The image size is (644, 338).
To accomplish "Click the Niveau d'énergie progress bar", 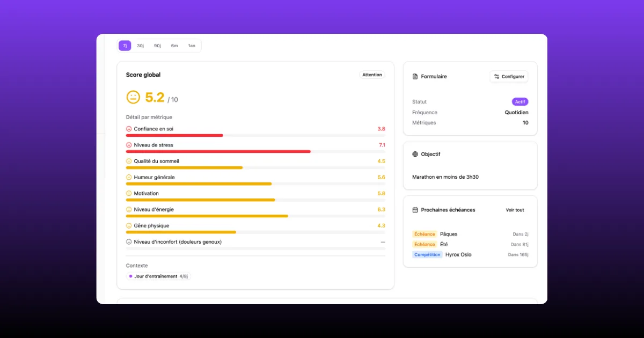I will pyautogui.click(x=255, y=216).
